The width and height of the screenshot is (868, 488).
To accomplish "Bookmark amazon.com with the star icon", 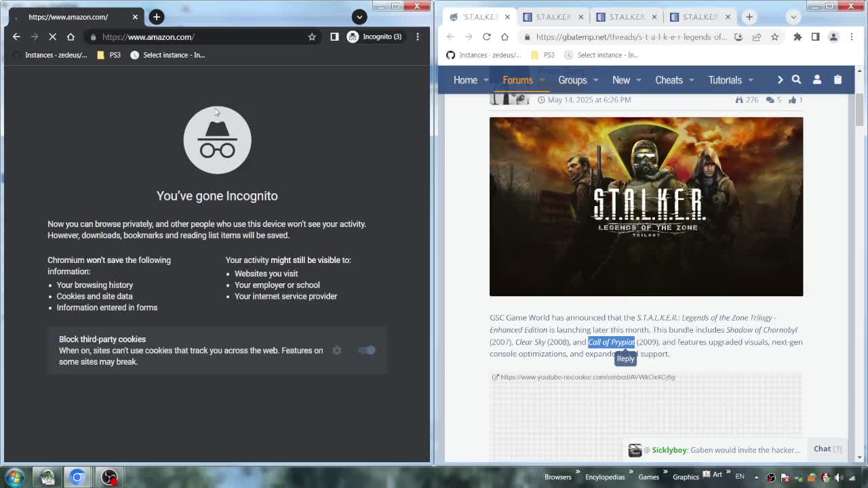I will click(x=312, y=37).
